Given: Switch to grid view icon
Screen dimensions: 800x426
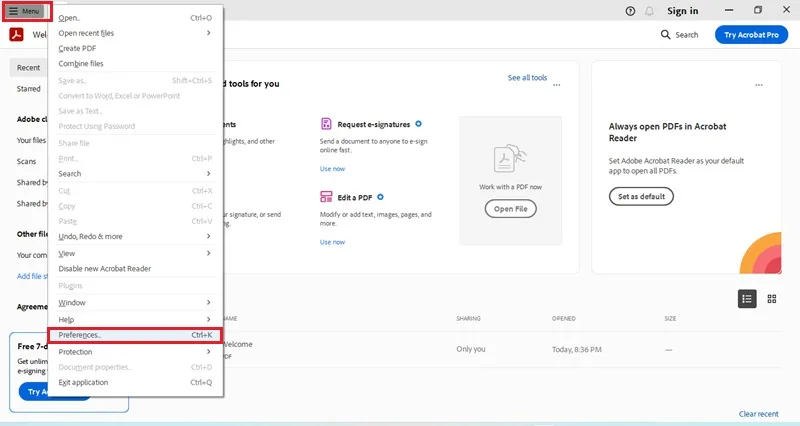Looking at the screenshot, I should coord(771,299).
